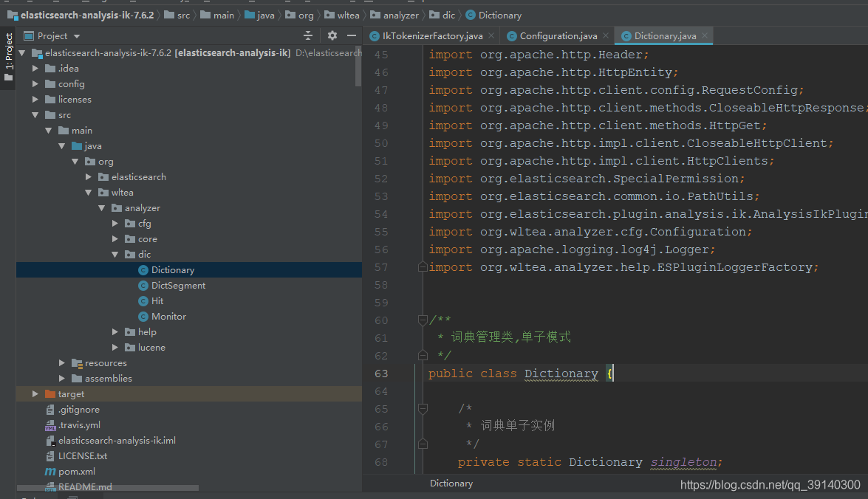This screenshot has width=868, height=499.
Task: Toggle code fold on the imports block end
Action: [423, 267]
